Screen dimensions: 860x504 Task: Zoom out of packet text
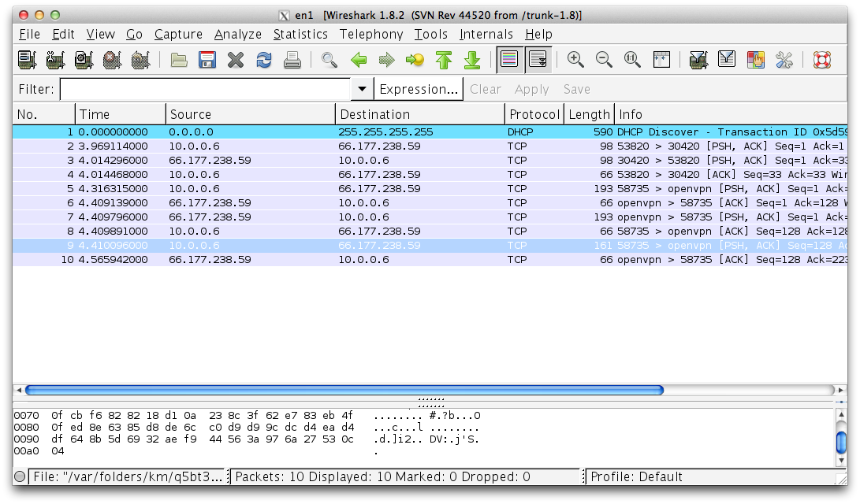(604, 60)
